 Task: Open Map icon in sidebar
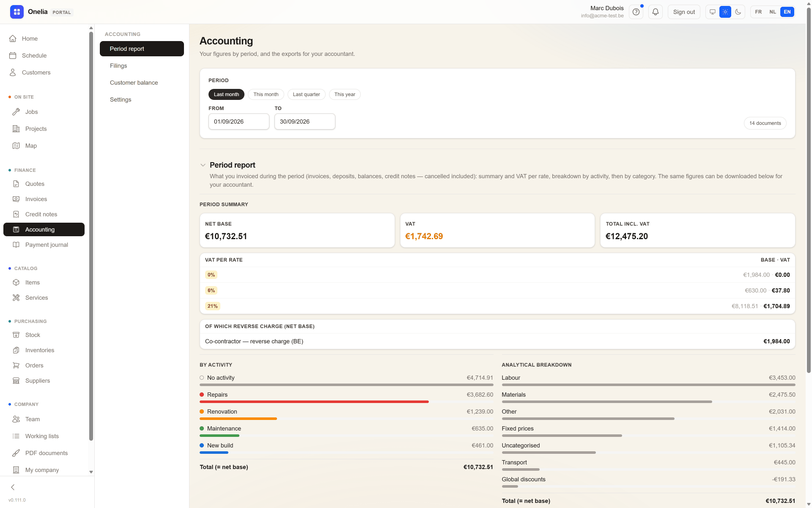pyautogui.click(x=16, y=146)
